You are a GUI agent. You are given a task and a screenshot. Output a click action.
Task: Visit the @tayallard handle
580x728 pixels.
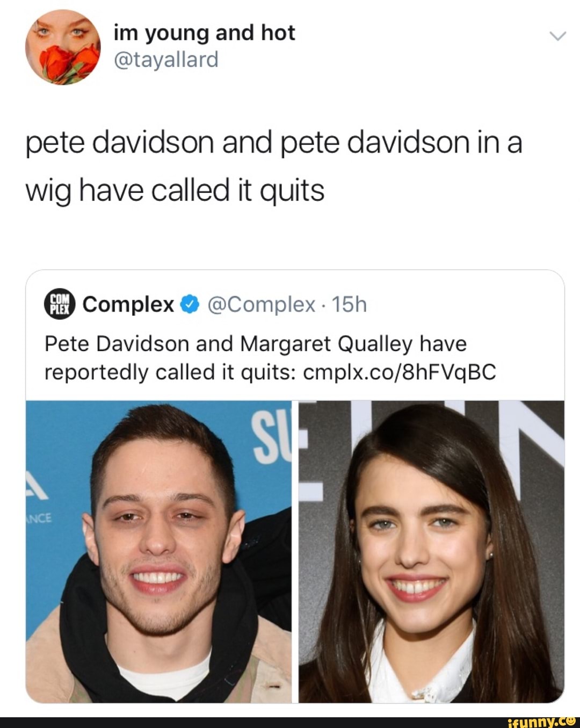(166, 59)
